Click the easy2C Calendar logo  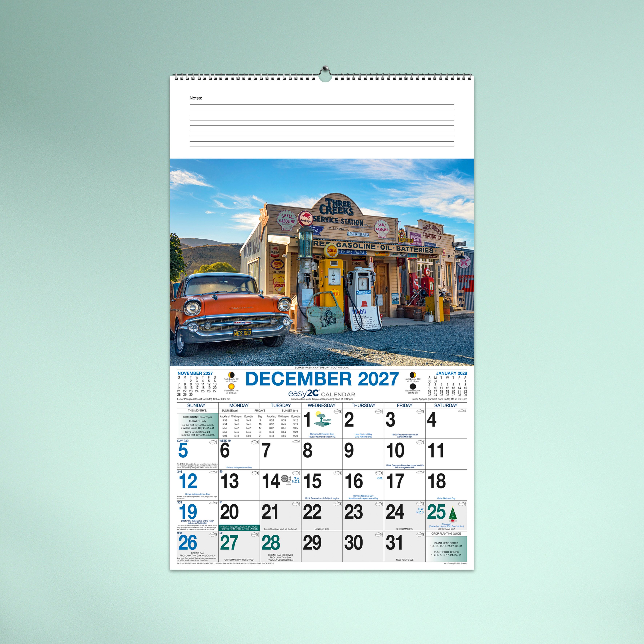point(321,394)
